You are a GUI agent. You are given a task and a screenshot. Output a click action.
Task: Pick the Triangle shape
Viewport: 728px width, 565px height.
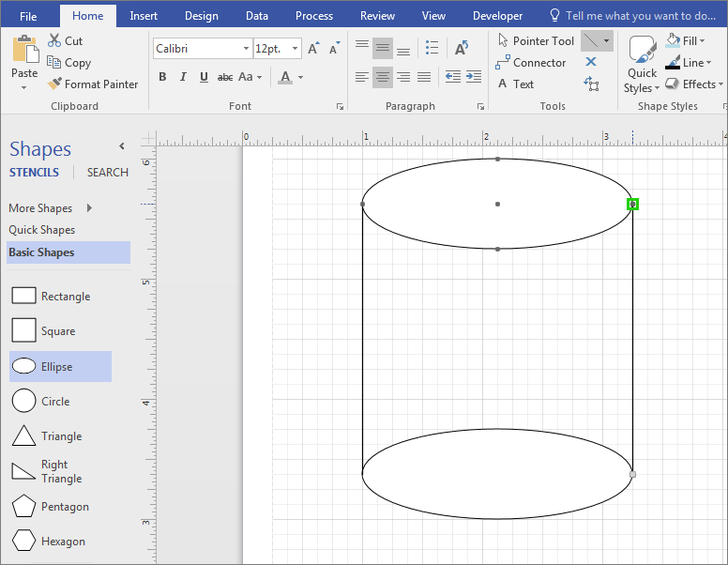pyautogui.click(x=46, y=435)
